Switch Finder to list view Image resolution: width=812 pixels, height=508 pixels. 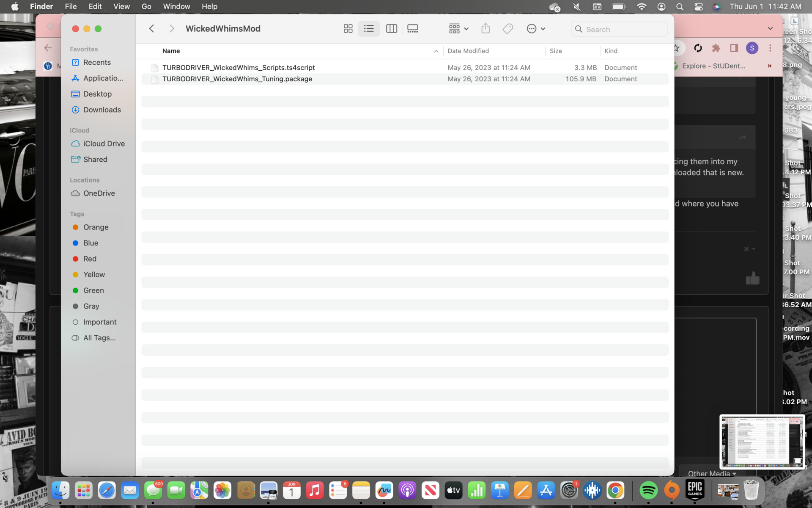tap(369, 29)
